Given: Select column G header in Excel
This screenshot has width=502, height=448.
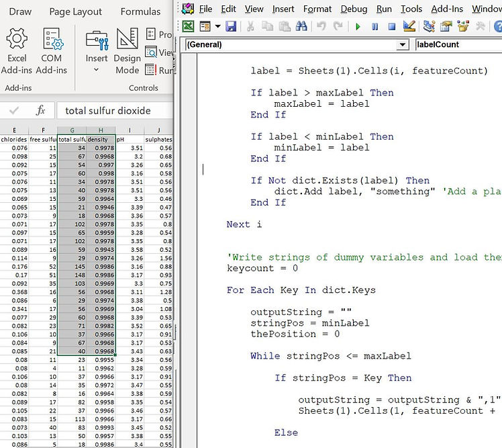Looking at the screenshot, I should pos(72,130).
